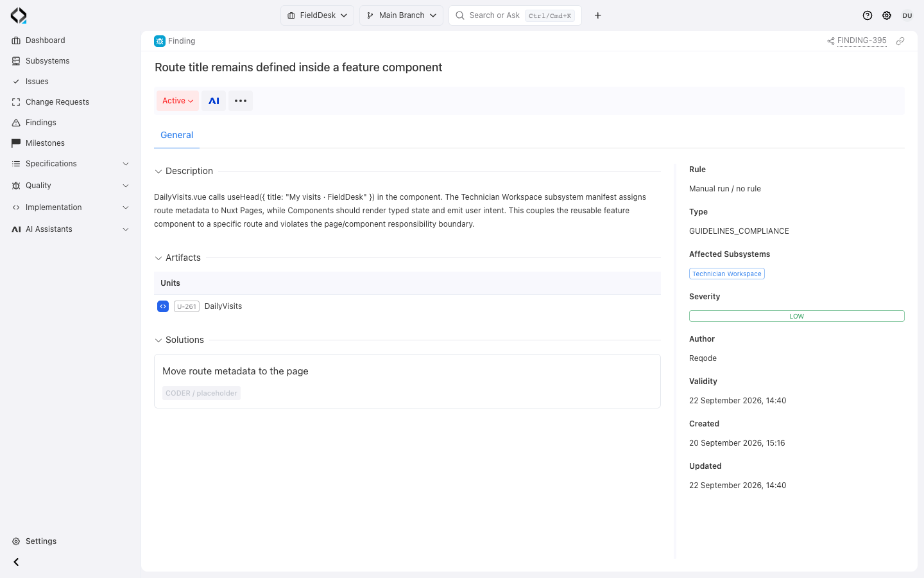Image resolution: width=924 pixels, height=578 pixels.
Task: Open the FieldDesk project dropdown
Action: [x=317, y=15]
